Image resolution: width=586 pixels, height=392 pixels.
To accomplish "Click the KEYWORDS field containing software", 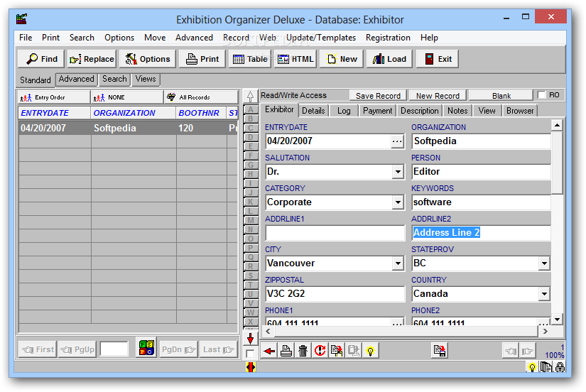I will (x=481, y=202).
